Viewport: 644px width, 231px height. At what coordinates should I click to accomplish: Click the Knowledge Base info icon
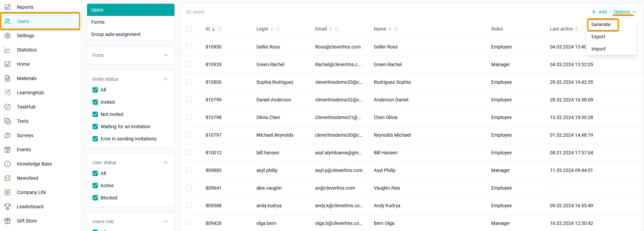click(x=7, y=164)
